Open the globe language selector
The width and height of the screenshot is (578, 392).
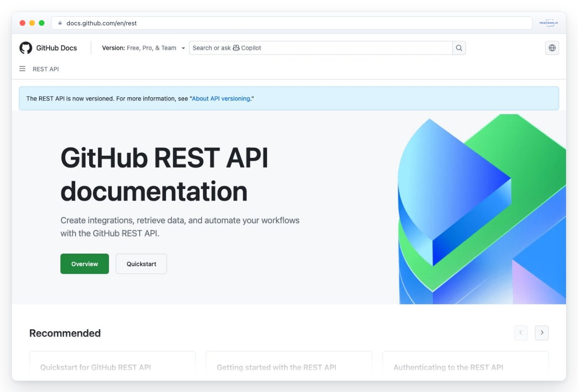click(x=552, y=48)
